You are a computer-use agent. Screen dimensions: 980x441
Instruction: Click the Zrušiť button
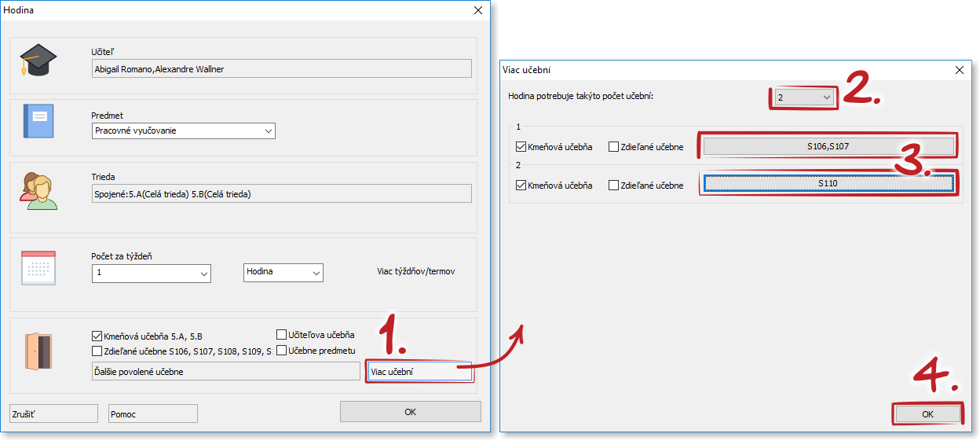[54, 413]
